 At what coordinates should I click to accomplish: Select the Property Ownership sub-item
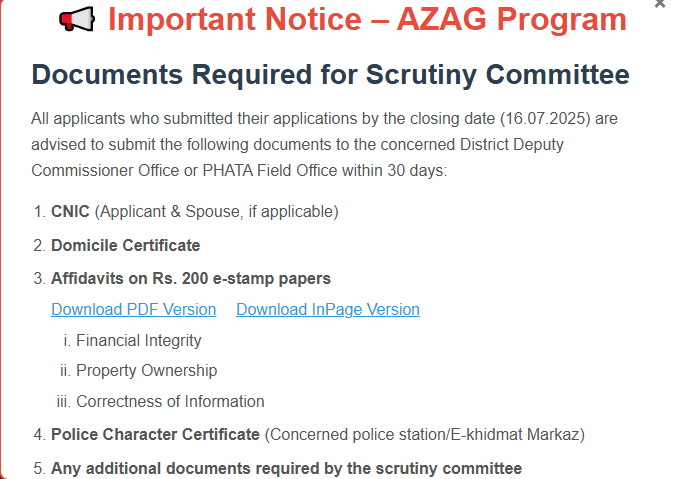tap(146, 371)
